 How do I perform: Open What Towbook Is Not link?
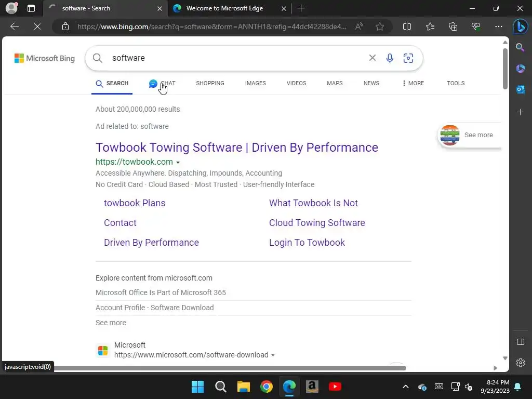coord(313,203)
